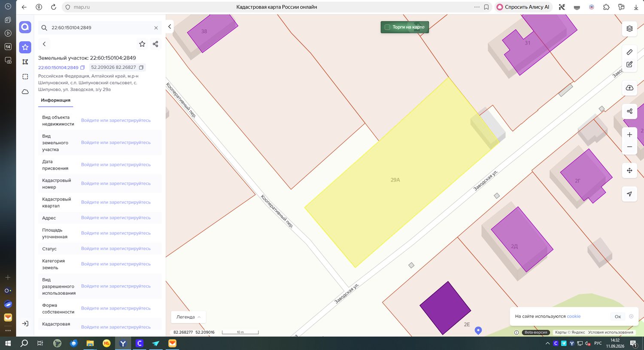This screenshot has height=350, width=644.
Task: Open the favorites section in the sidebar
Action: click(25, 47)
